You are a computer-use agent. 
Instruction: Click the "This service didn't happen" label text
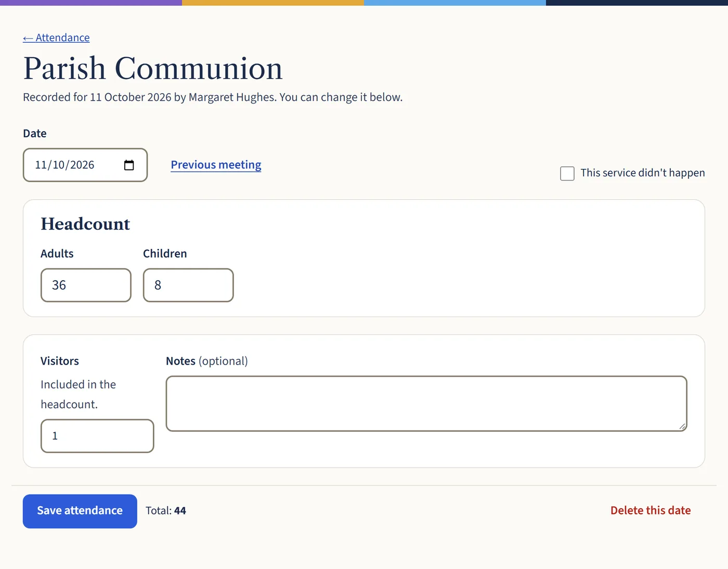coord(643,173)
